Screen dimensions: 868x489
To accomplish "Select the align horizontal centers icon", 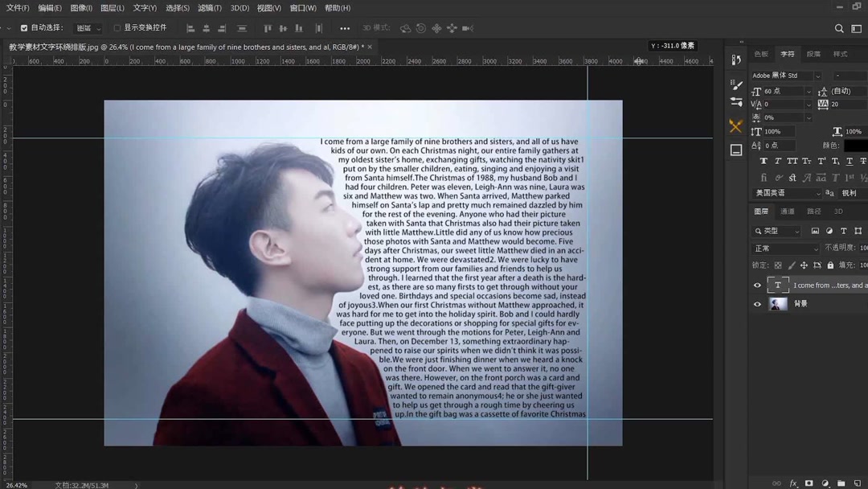I will 207,28.
